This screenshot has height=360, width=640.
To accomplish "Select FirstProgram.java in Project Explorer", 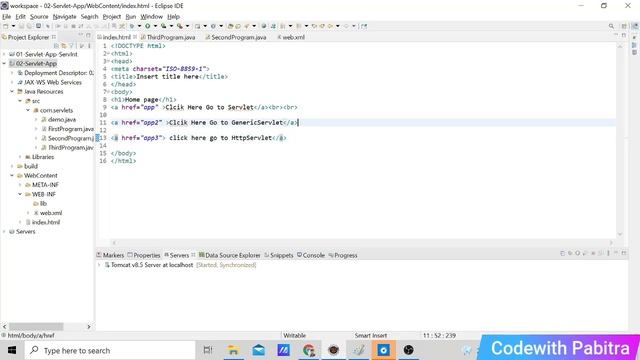I will [70, 129].
